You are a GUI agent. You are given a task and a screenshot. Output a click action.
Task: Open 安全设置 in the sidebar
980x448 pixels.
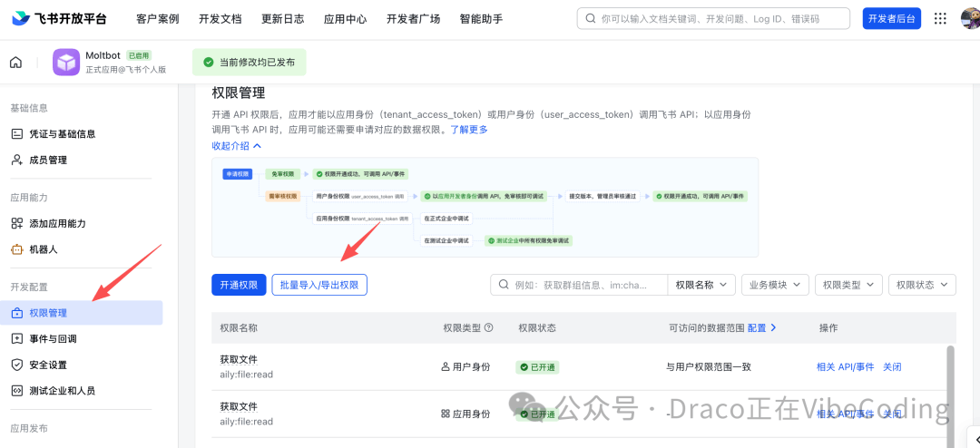point(47,365)
